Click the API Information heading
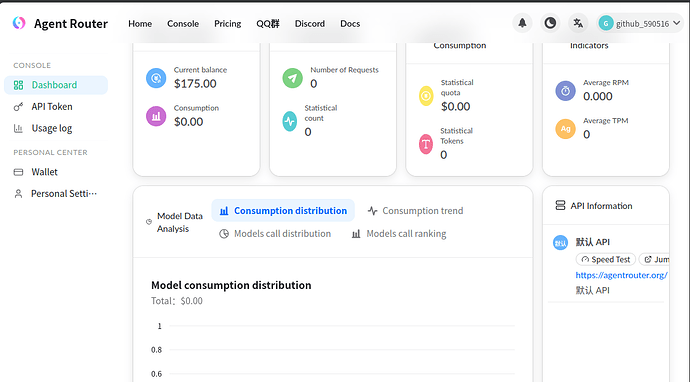 click(x=601, y=206)
